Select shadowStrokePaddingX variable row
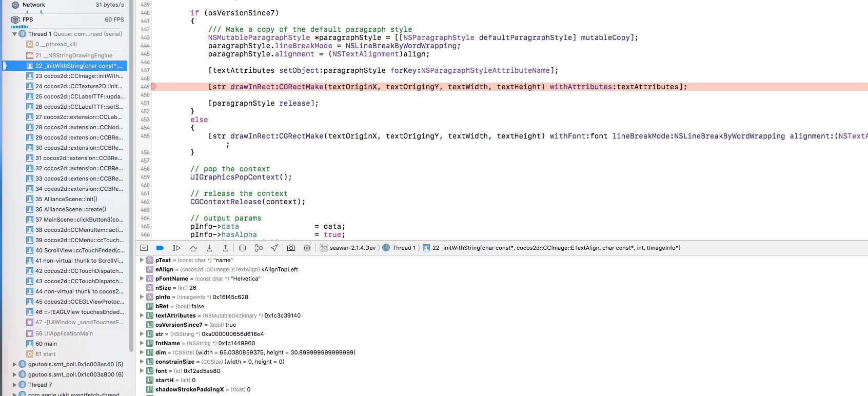Screen dimensions: 868x396 tap(502, 389)
